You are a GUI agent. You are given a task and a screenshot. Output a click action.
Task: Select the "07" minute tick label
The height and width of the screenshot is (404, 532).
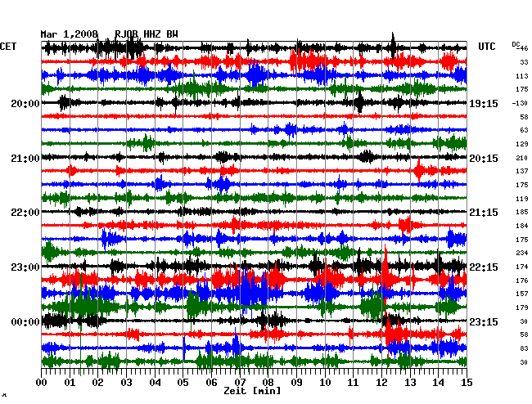click(240, 382)
